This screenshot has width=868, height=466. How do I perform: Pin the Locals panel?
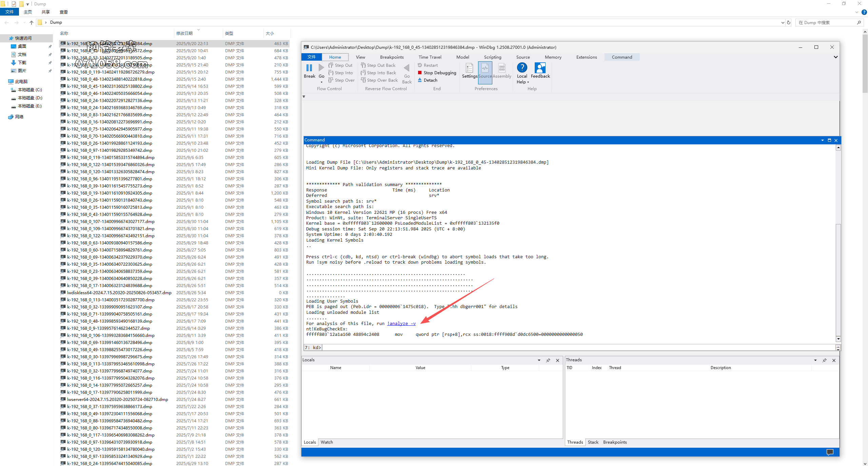point(548,360)
